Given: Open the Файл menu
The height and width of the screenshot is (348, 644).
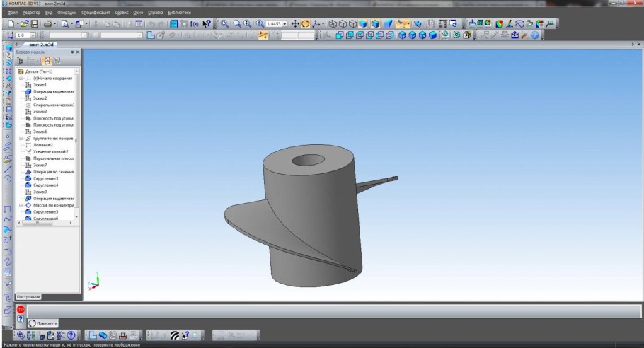Looking at the screenshot, I should pyautogui.click(x=12, y=13).
